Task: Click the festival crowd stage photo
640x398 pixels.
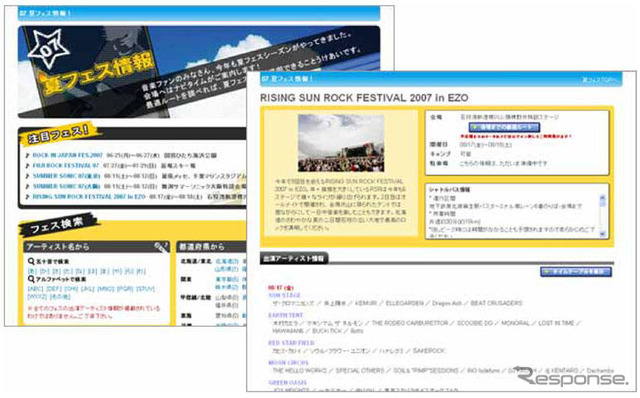Action: pyautogui.click(x=341, y=143)
